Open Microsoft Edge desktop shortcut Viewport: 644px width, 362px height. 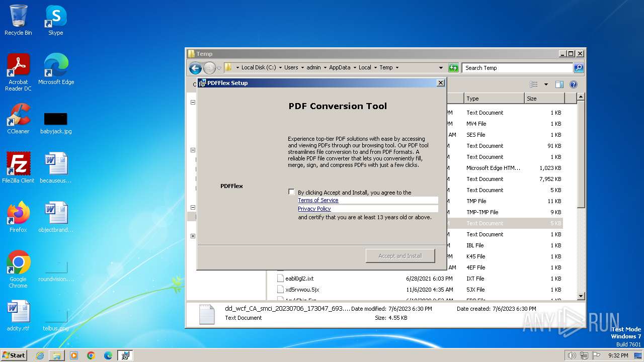coord(56,69)
